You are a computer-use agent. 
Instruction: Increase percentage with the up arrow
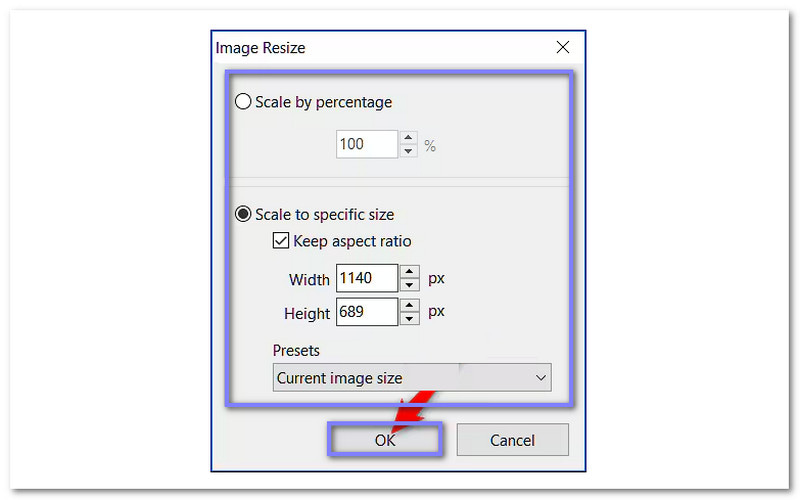(x=409, y=138)
